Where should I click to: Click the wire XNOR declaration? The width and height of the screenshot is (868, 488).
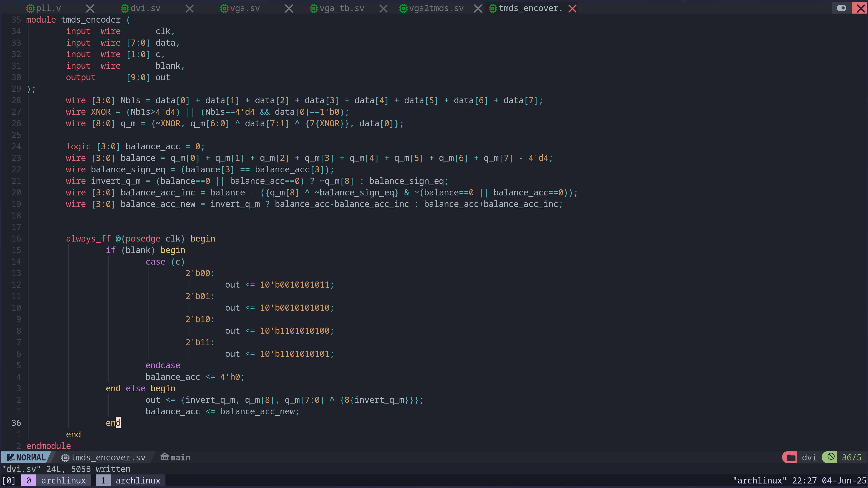coord(207,112)
